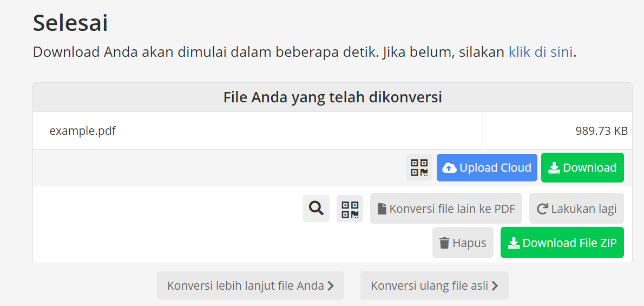The image size is (644, 306).
Task: Show the QR code next to the magnifier
Action: tap(350, 209)
